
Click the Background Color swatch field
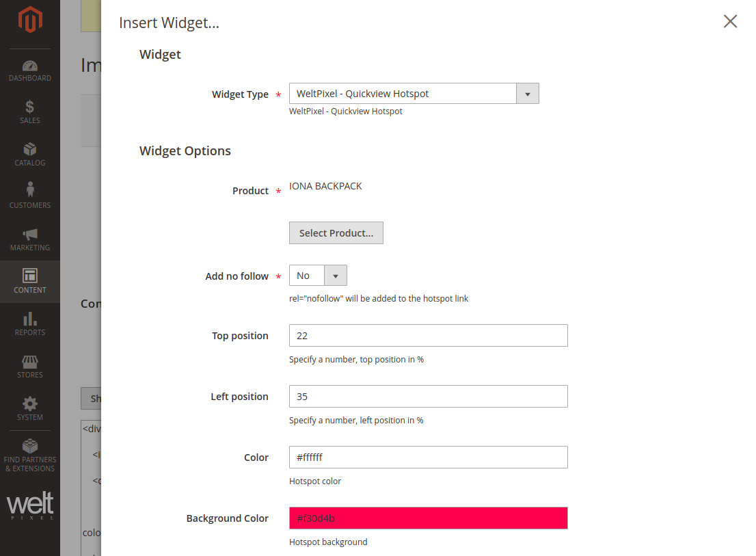[428, 518]
